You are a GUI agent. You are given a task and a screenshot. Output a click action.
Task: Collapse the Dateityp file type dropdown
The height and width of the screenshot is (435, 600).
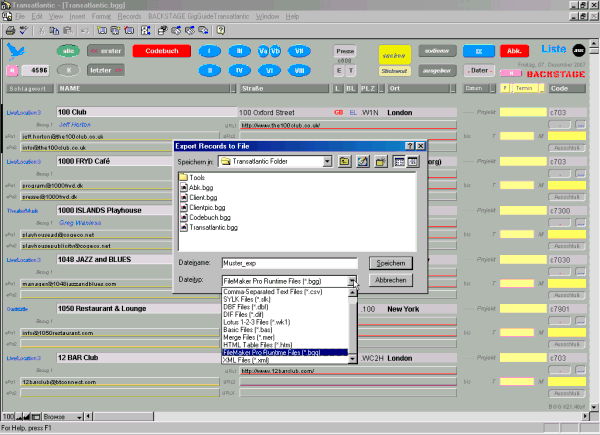point(353,282)
